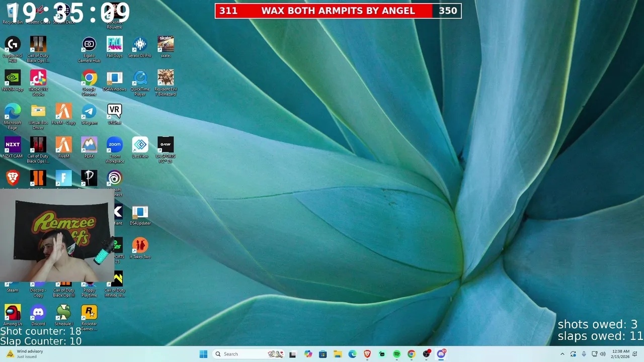Image resolution: width=644 pixels, height=362 pixels.
Task: Click the microphone tray icon
Action: coord(584,354)
